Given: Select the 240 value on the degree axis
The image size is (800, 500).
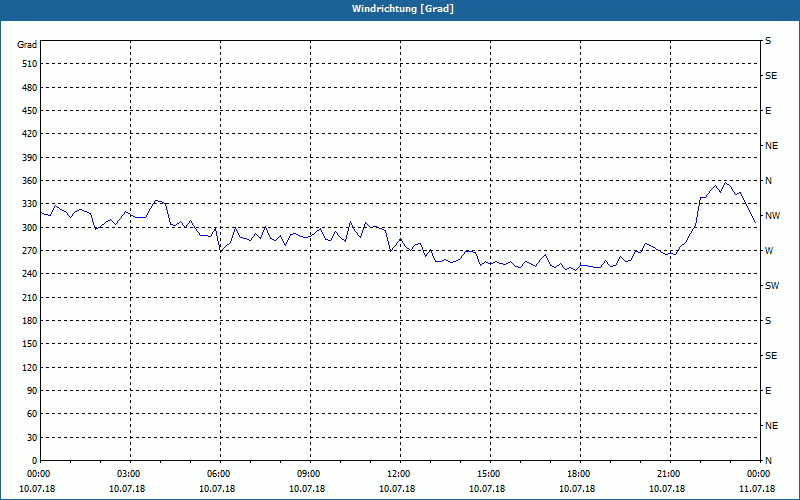Looking at the screenshot, I should (30, 274).
